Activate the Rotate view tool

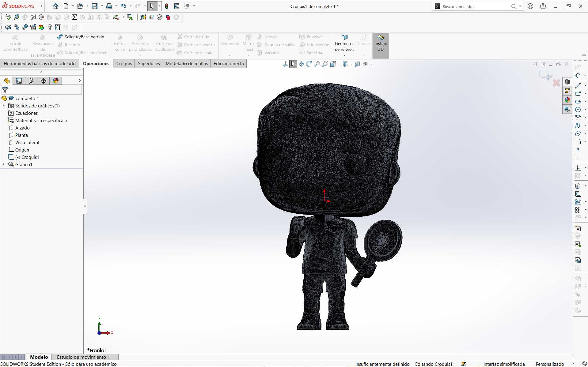(x=309, y=64)
